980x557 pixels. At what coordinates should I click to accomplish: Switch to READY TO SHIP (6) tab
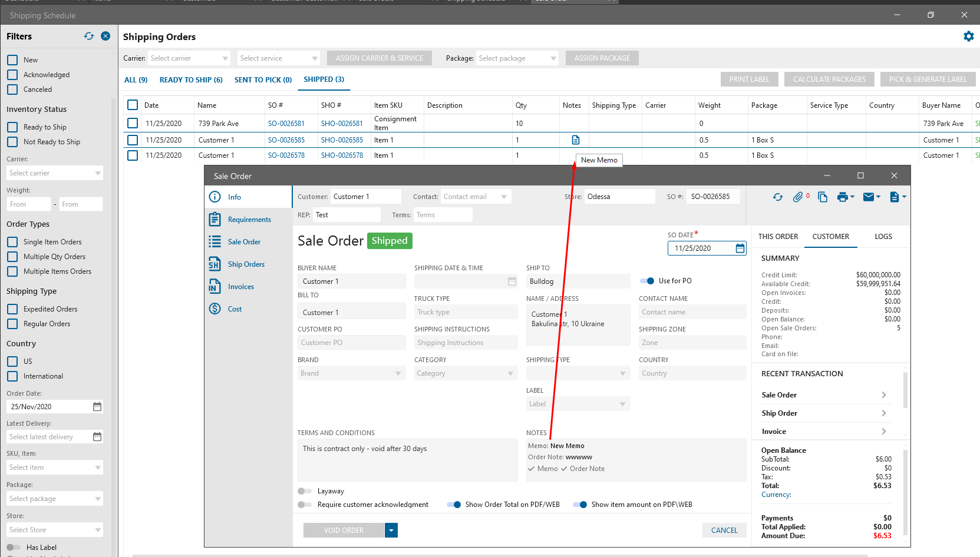click(191, 80)
